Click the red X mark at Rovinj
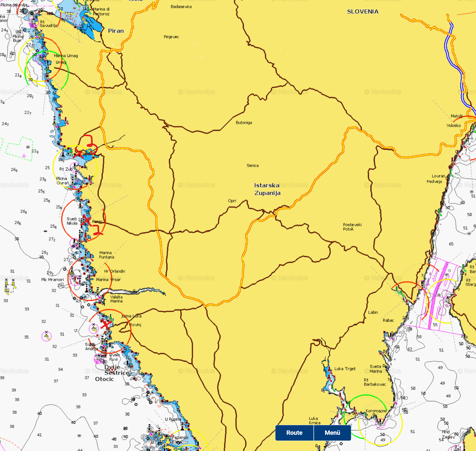The width and height of the screenshot is (476, 451). point(106,324)
